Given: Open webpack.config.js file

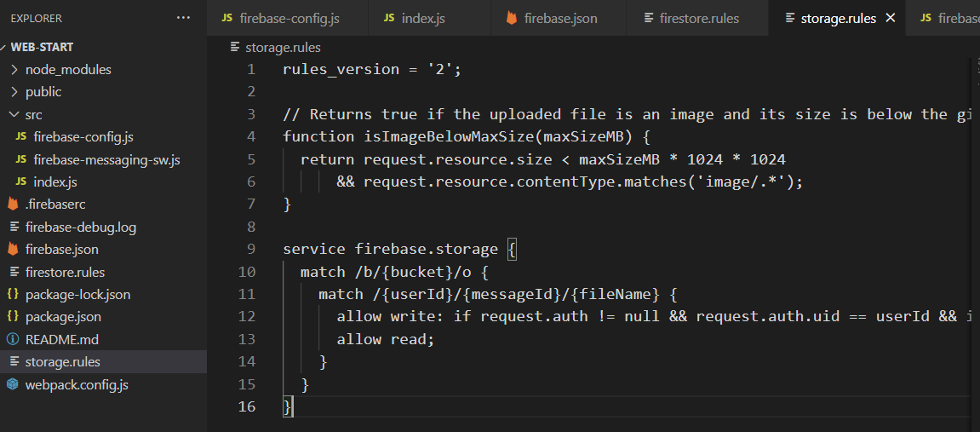Looking at the screenshot, I should tap(77, 384).
